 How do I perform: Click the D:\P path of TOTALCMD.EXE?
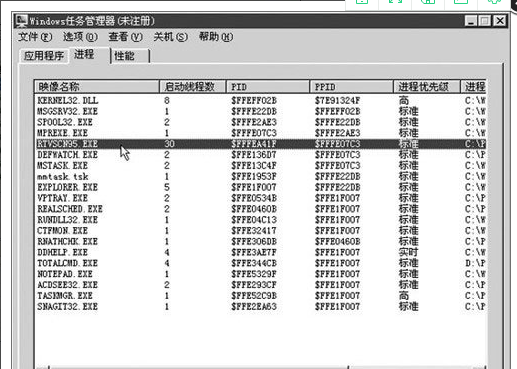click(475, 263)
